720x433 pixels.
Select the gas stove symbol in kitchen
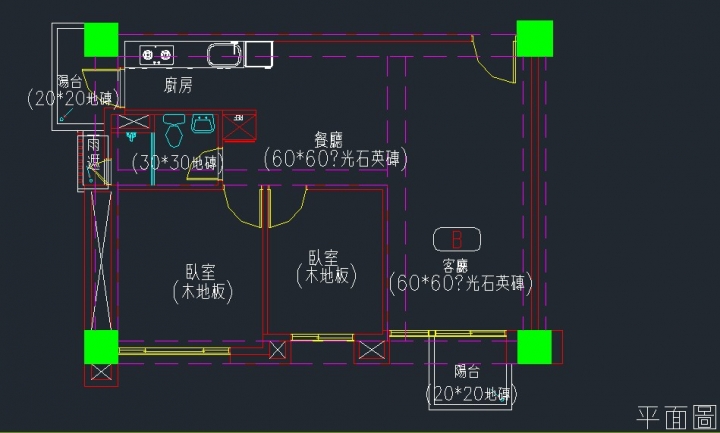(x=157, y=55)
